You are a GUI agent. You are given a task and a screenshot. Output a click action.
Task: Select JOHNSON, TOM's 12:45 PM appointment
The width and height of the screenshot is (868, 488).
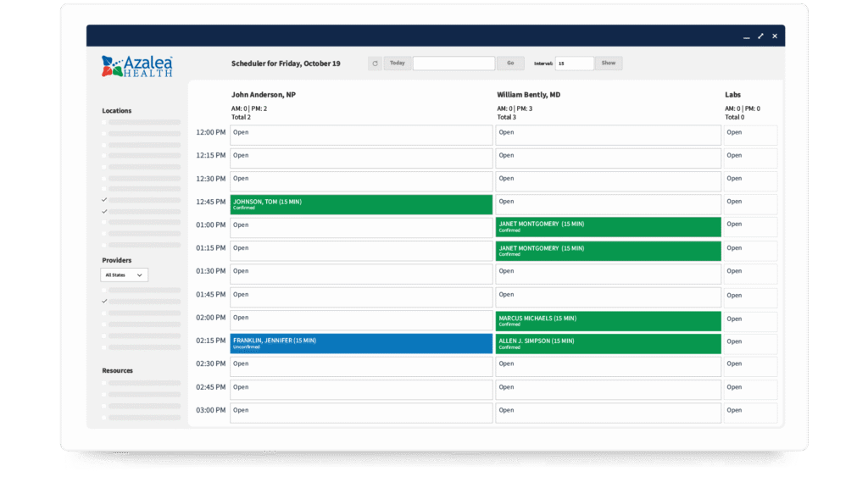361,204
